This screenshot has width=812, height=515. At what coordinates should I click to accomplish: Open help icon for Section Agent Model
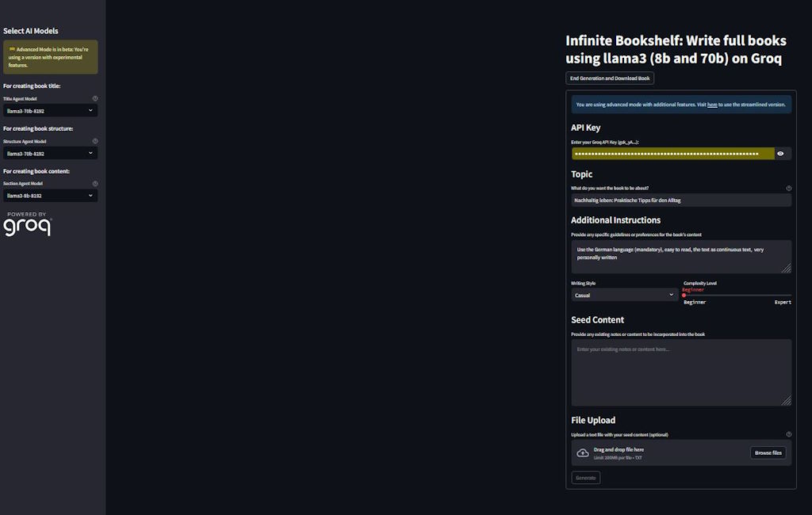[95, 183]
